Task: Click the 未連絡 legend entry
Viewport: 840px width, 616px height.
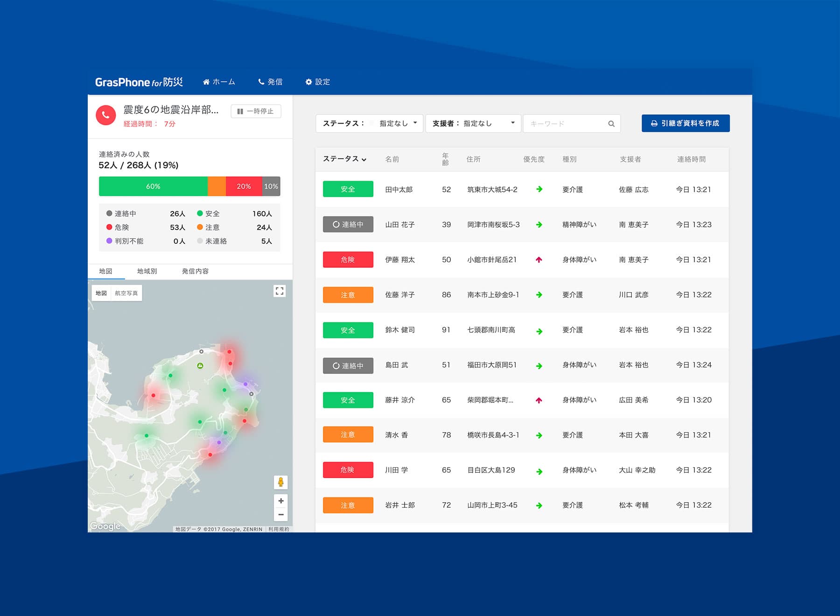Action: click(x=234, y=241)
